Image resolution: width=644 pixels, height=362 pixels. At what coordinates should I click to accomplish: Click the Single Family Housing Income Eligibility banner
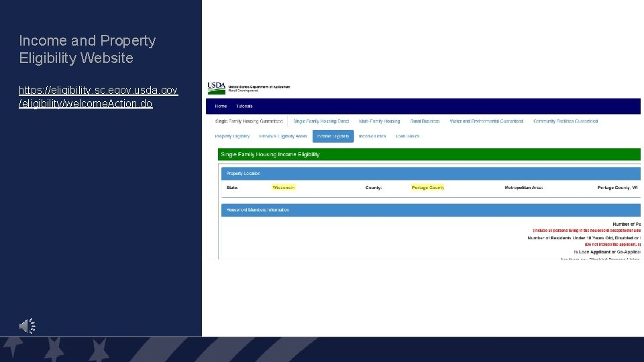429,154
